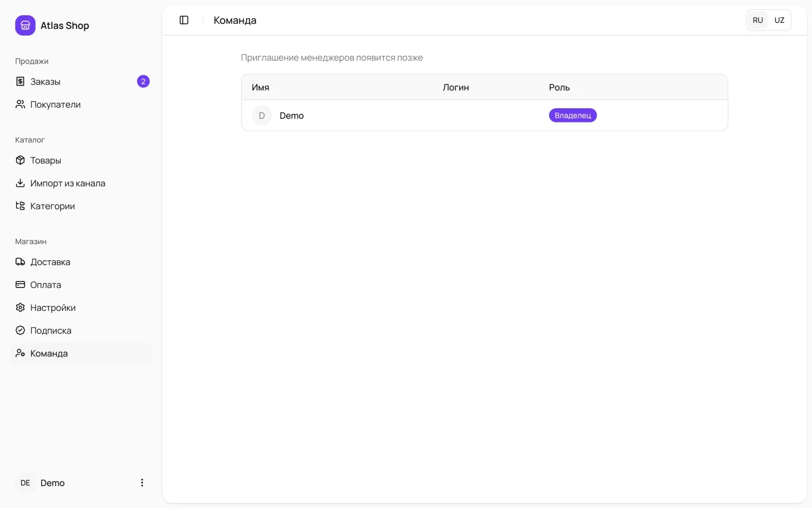
Task: Click the Demo name in team table
Action: 292,116
